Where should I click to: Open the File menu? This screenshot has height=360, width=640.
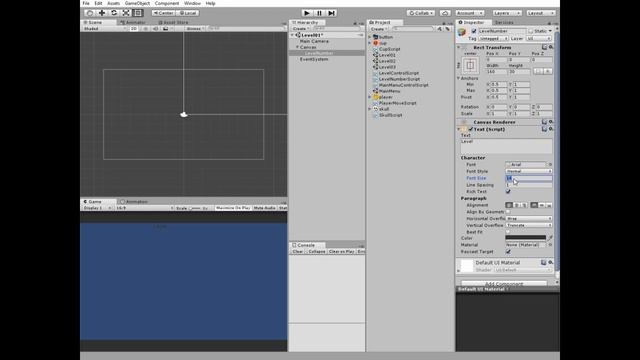86,3
